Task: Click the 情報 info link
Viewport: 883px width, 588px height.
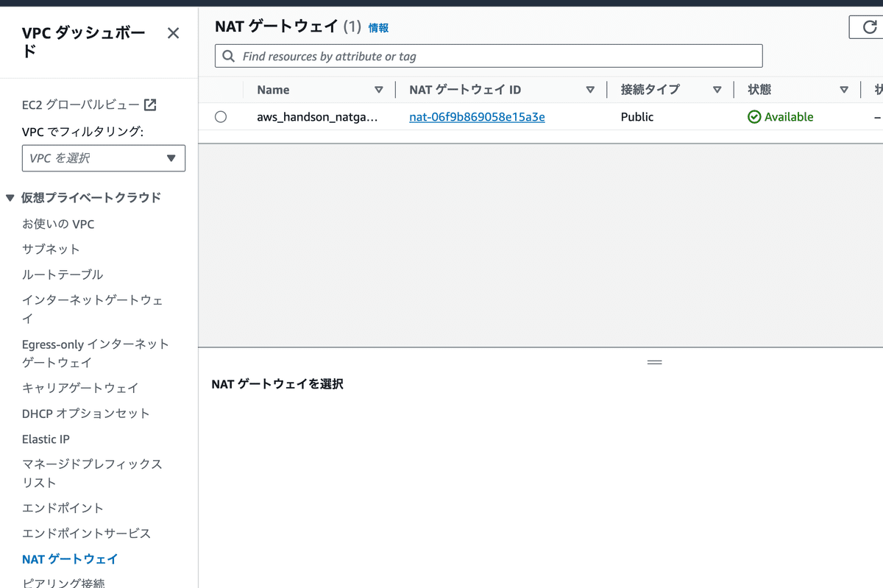Action: [x=378, y=27]
